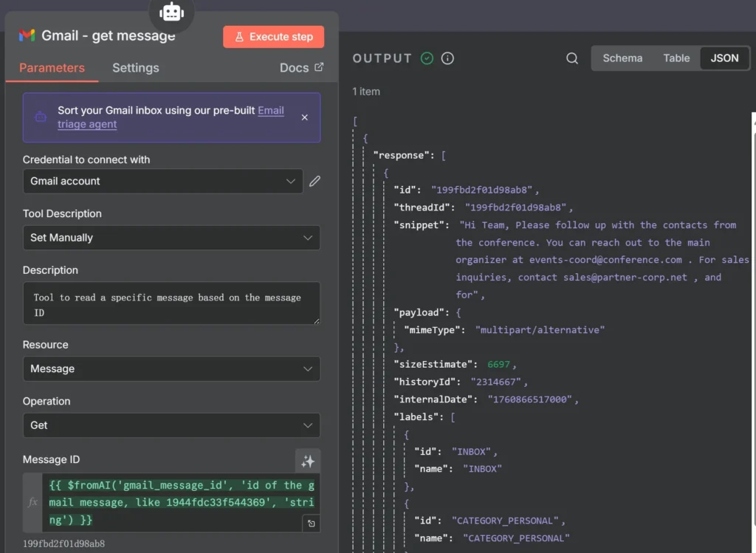This screenshot has height=553, width=756.
Task: Click the info icon next to OUTPUT
Action: 447,58
